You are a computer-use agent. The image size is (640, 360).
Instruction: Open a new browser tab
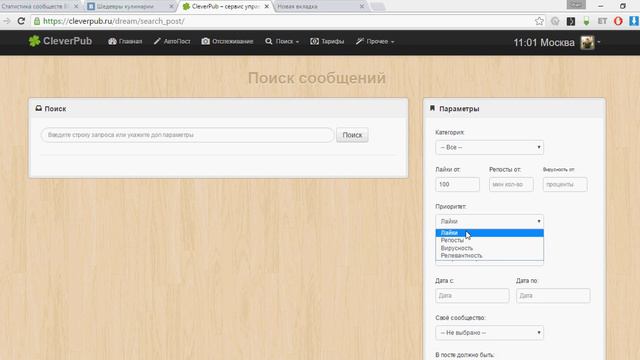point(378,7)
